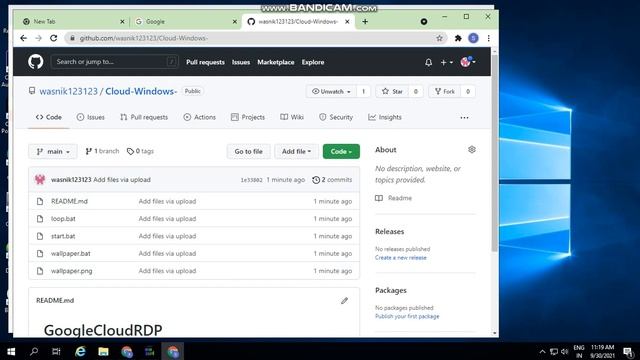
Task: Select the Security tab
Action: click(336, 117)
